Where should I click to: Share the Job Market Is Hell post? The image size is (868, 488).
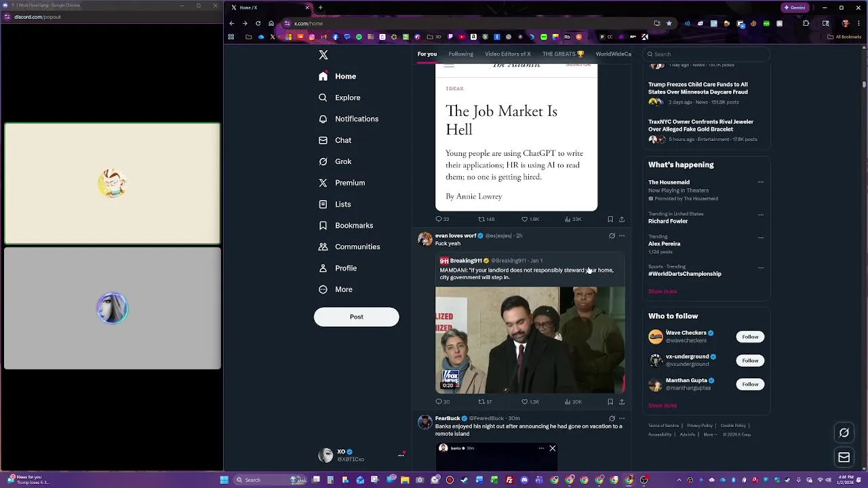(x=622, y=219)
